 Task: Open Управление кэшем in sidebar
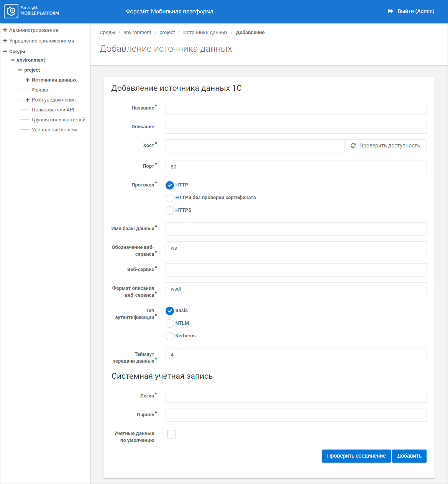(54, 129)
